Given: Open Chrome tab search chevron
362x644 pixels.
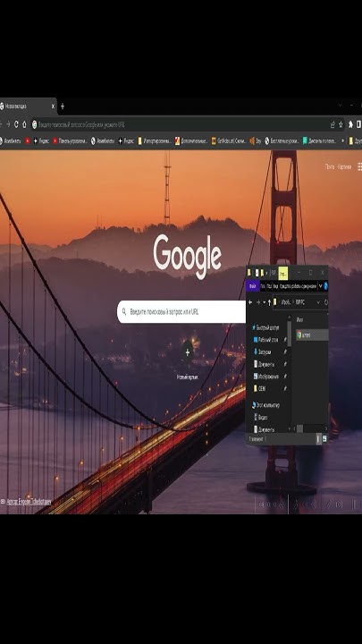Looking at the screenshot, I should [x=340, y=106].
